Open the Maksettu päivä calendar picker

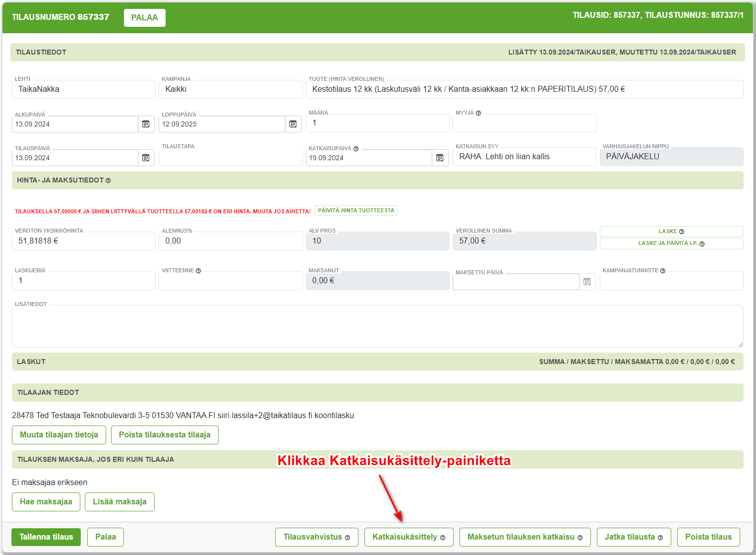coord(587,282)
